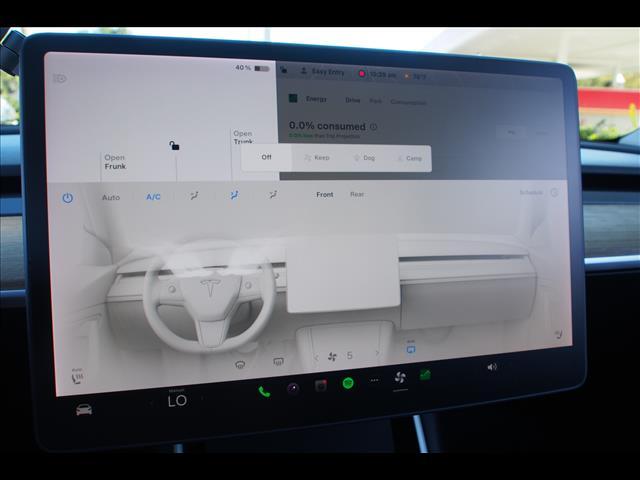Open the climate Schedule option
Screen dimensions: 640x480
[x=531, y=192]
